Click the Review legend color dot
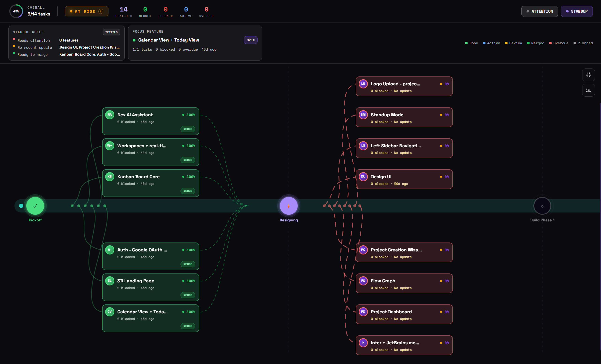Image resolution: width=601 pixels, height=364 pixels. click(x=506, y=43)
